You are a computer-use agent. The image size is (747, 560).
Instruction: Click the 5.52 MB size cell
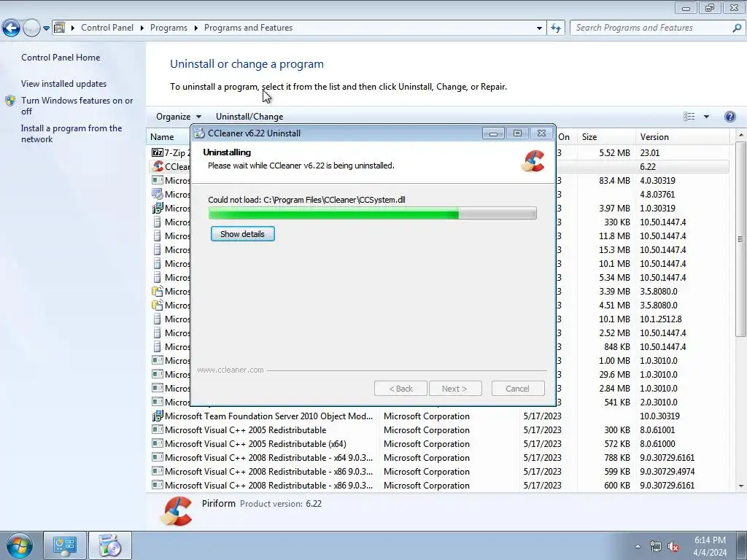point(614,153)
